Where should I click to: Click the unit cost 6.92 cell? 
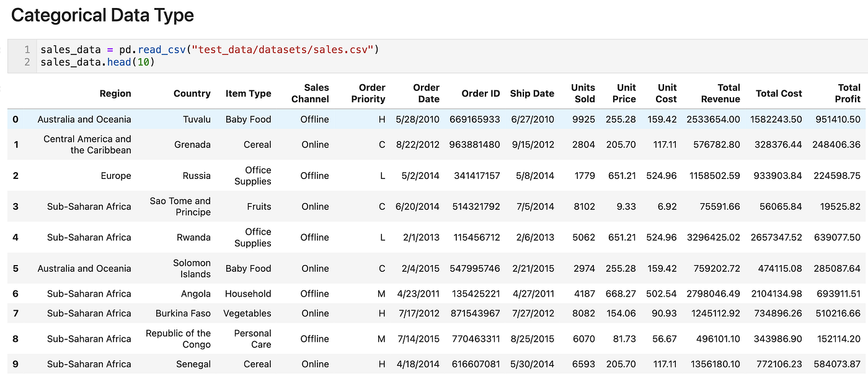(x=667, y=206)
